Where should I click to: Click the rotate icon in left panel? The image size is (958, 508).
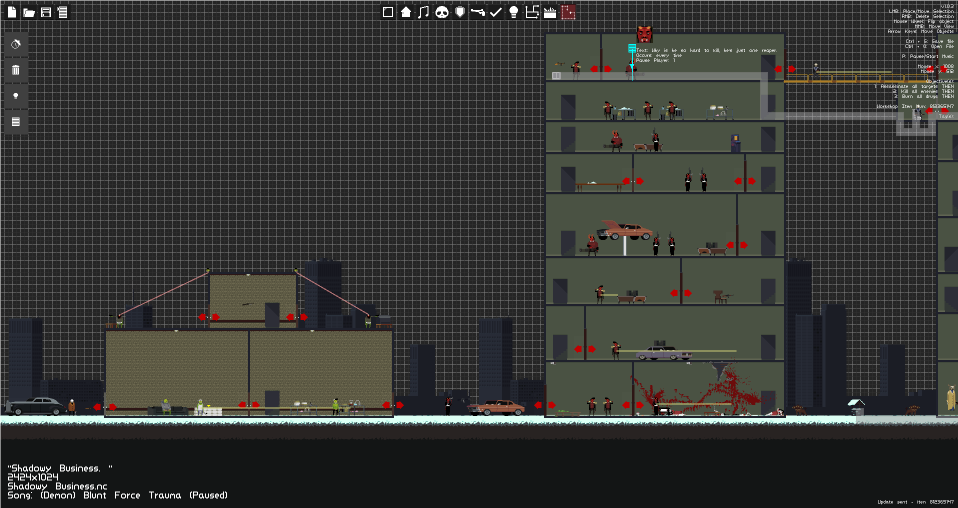tap(16, 44)
